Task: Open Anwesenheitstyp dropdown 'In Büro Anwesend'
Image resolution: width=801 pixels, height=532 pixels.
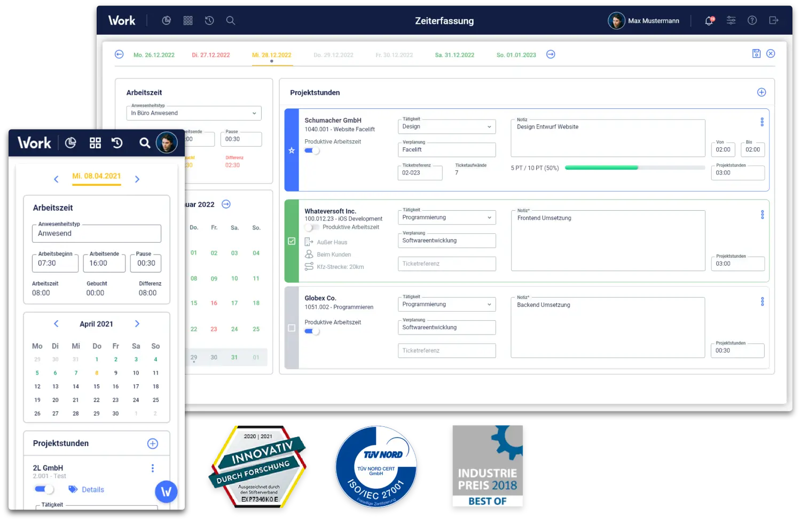Action: 194,113
